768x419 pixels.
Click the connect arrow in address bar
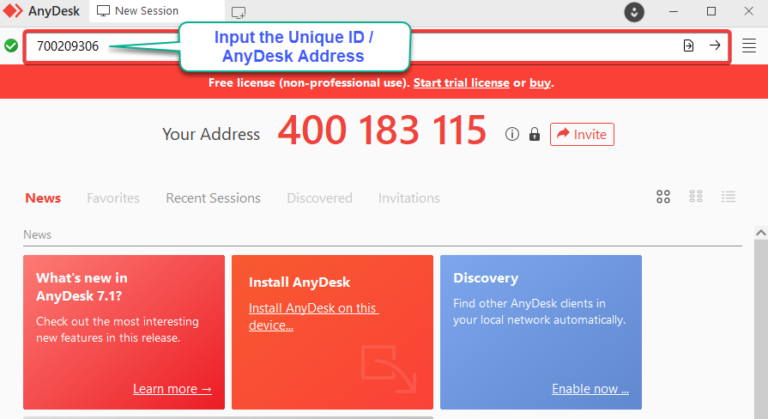coord(715,46)
